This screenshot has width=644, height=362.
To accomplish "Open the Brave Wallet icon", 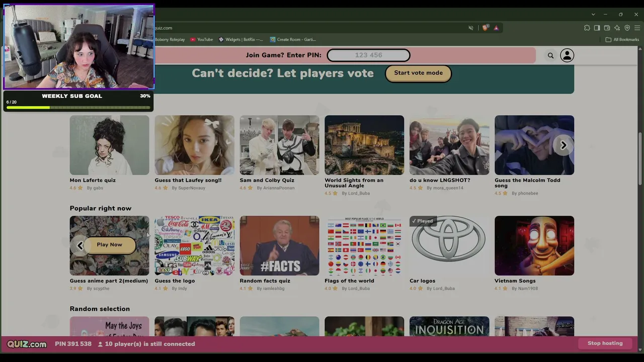I will [607, 28].
